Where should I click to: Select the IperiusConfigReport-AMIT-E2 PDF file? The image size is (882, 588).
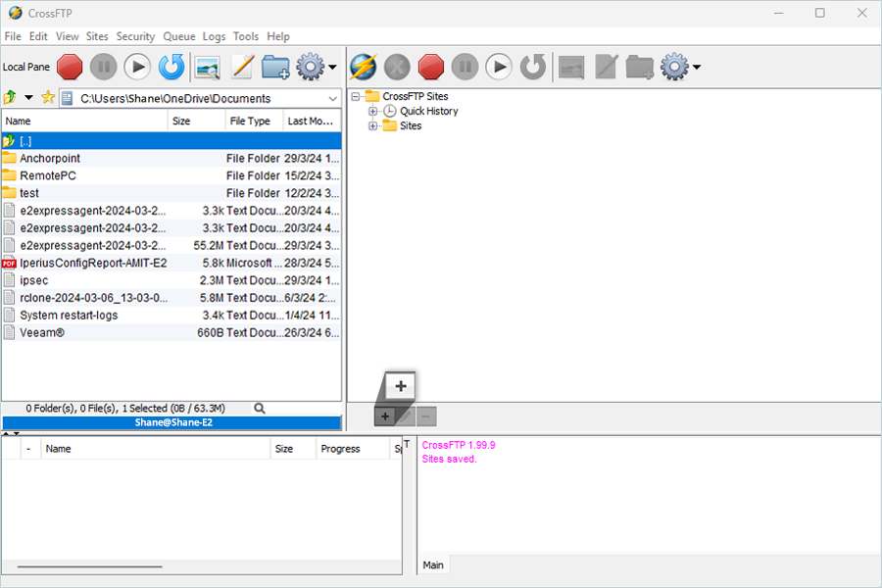(171, 263)
